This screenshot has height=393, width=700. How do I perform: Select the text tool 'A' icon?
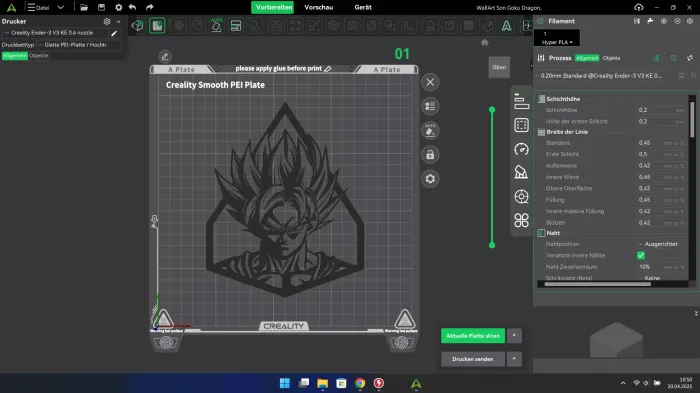point(506,26)
